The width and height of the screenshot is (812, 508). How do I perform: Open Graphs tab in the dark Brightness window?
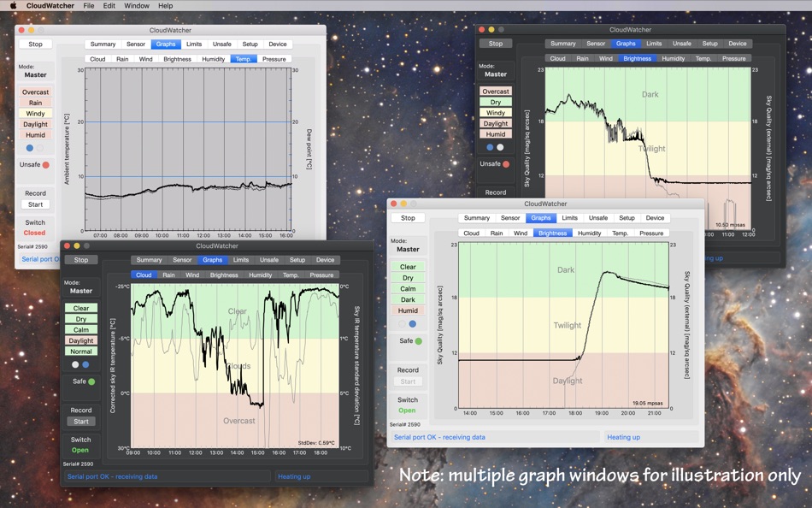[626, 44]
